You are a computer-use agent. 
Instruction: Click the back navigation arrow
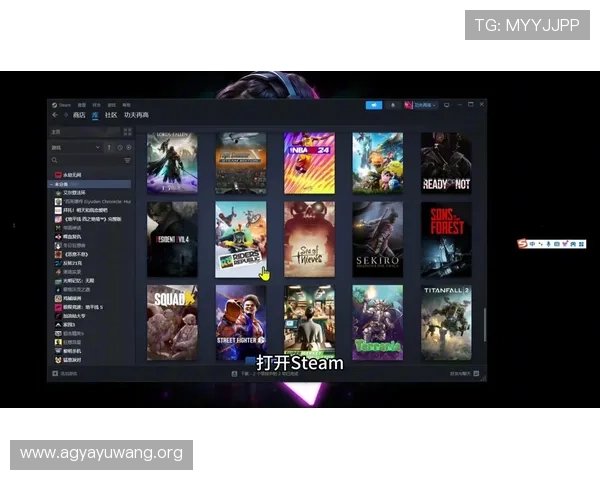pos(55,116)
